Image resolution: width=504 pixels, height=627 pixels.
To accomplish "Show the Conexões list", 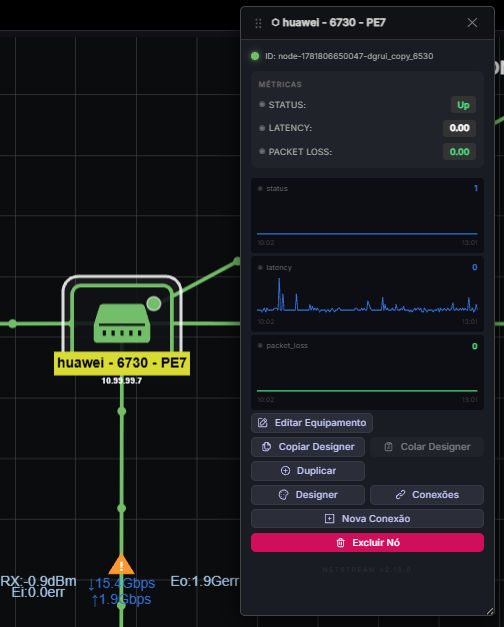I will tap(427, 495).
